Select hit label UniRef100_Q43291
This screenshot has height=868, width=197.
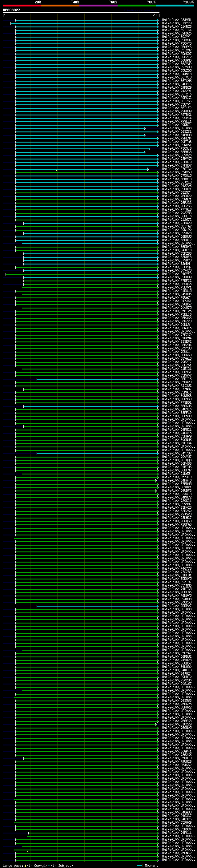pos(177,91)
